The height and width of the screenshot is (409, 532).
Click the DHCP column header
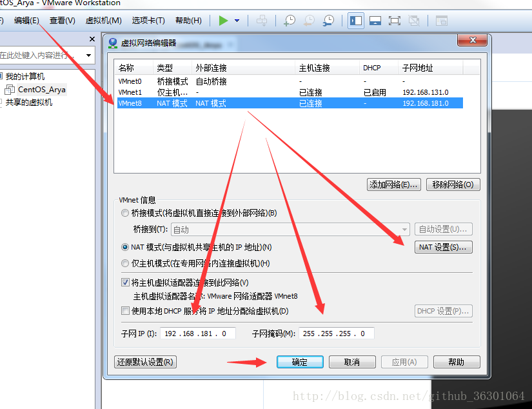click(379, 68)
